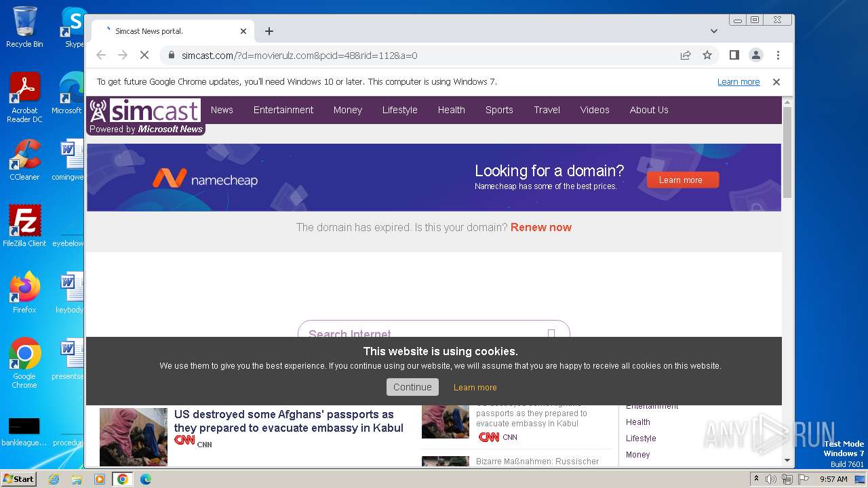The image size is (868, 488).
Task: Open Kabul embassy article thumbnail
Action: pos(134,437)
